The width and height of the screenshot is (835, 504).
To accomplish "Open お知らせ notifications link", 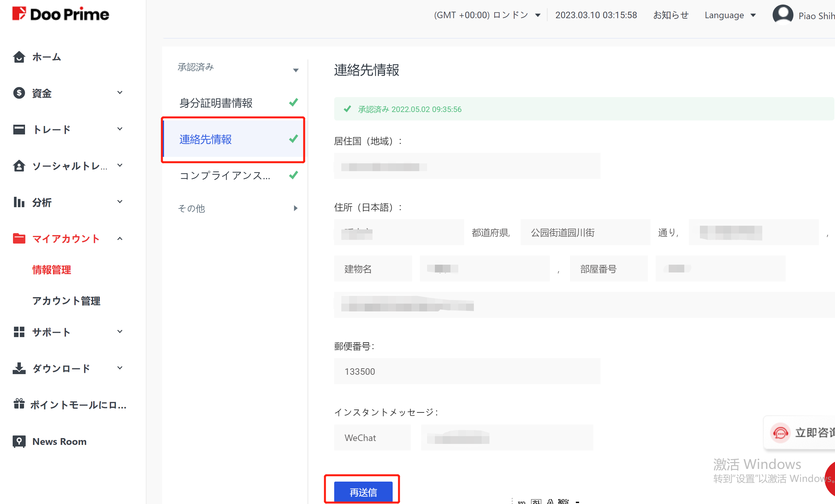I will tap(671, 15).
